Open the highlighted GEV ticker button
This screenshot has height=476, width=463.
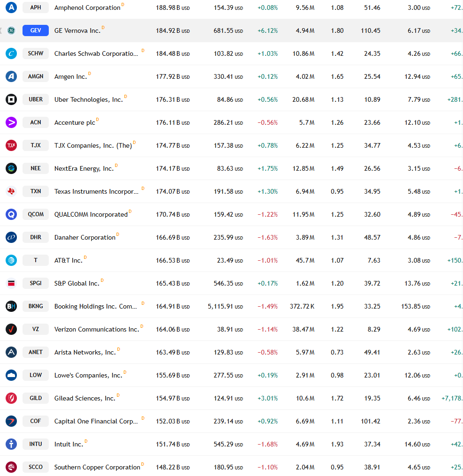click(36, 30)
